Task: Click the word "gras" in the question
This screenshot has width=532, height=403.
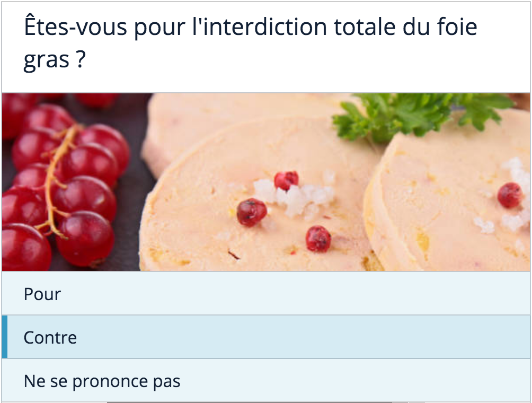Action: click(x=46, y=60)
